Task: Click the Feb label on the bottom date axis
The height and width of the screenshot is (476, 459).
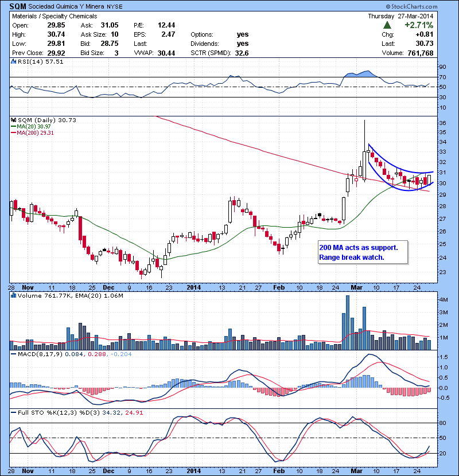Action: point(279,471)
